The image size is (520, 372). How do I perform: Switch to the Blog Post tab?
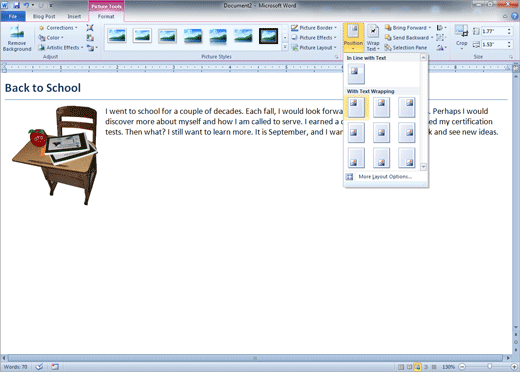coord(44,16)
